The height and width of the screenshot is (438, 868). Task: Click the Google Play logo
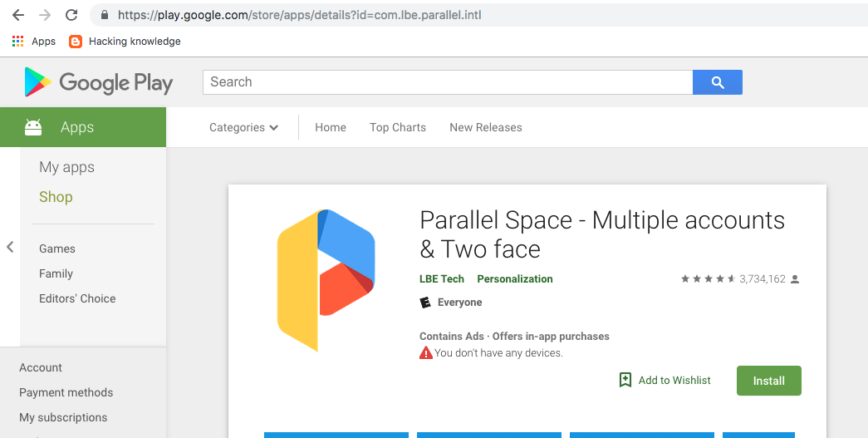pos(99,82)
